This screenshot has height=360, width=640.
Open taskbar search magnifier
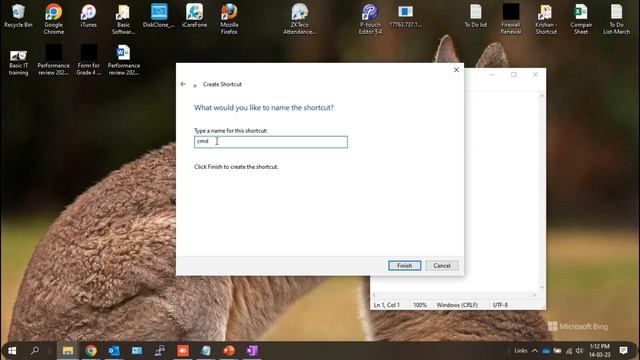click(35, 351)
